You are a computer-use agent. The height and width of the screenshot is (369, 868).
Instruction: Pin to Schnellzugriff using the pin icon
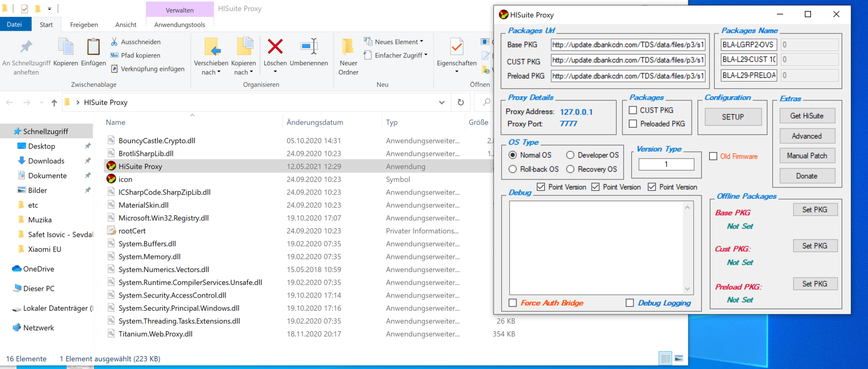coord(26,47)
